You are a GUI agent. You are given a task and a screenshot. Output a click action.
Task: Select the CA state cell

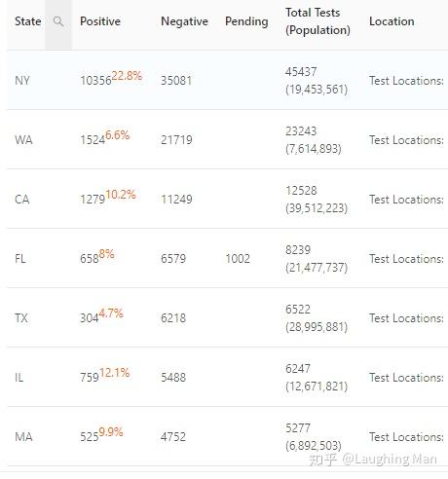[x=22, y=200]
